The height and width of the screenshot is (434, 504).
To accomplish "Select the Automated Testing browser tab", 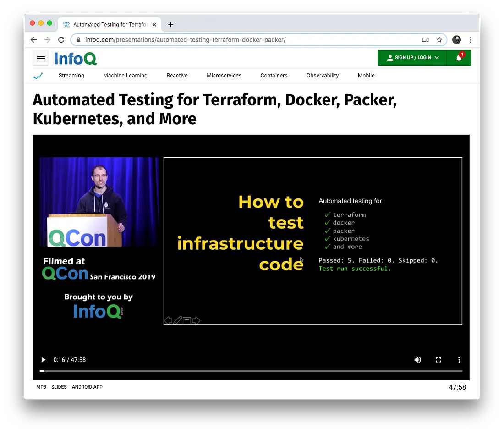I will pyautogui.click(x=110, y=25).
